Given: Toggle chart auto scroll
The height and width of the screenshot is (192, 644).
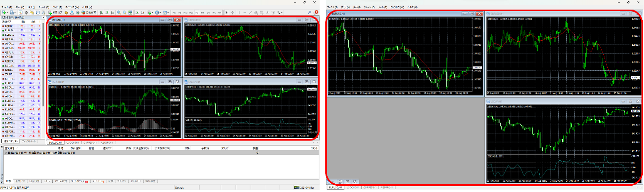Looking at the screenshot, I should tap(137, 12).
